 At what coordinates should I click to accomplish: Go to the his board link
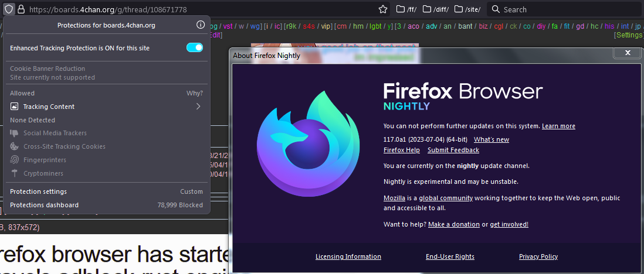(x=609, y=26)
